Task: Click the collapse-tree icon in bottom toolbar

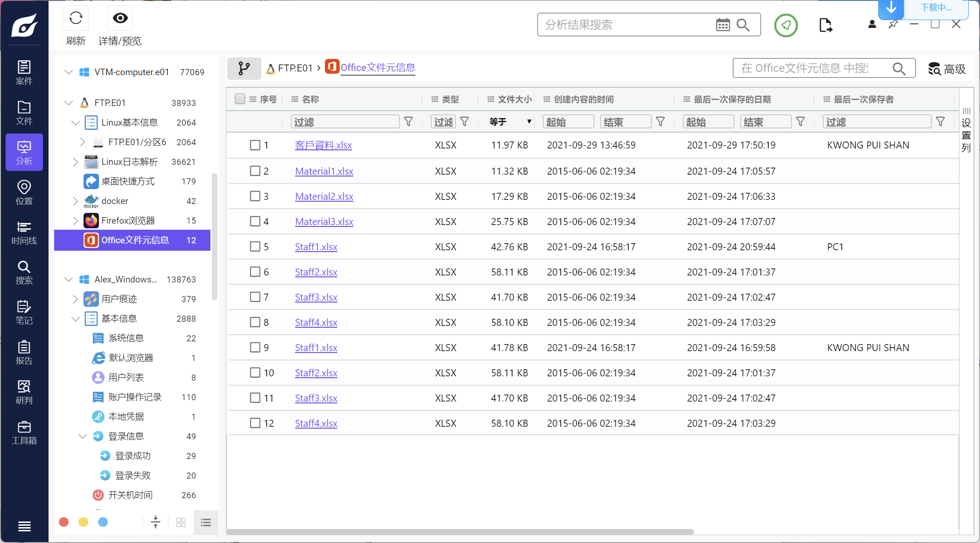Action: click(x=155, y=522)
